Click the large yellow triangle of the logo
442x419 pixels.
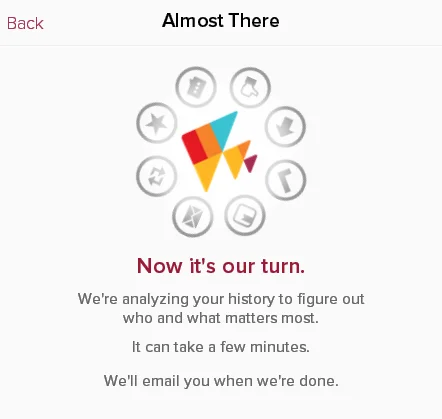coord(208,172)
